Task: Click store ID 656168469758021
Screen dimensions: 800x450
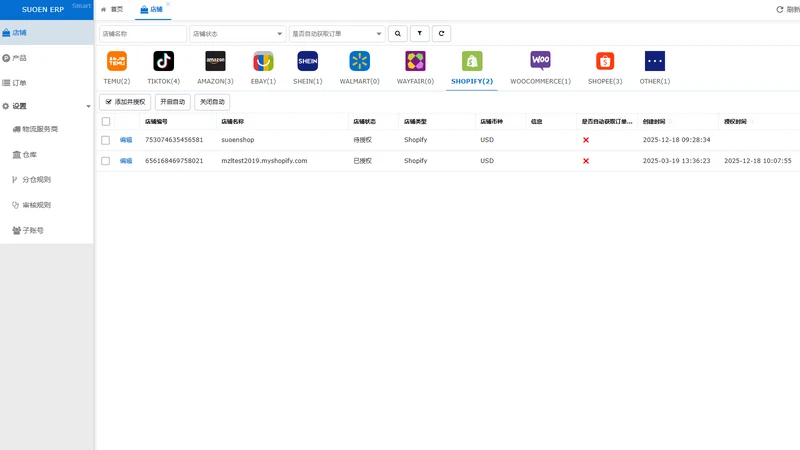Action: coord(174,161)
